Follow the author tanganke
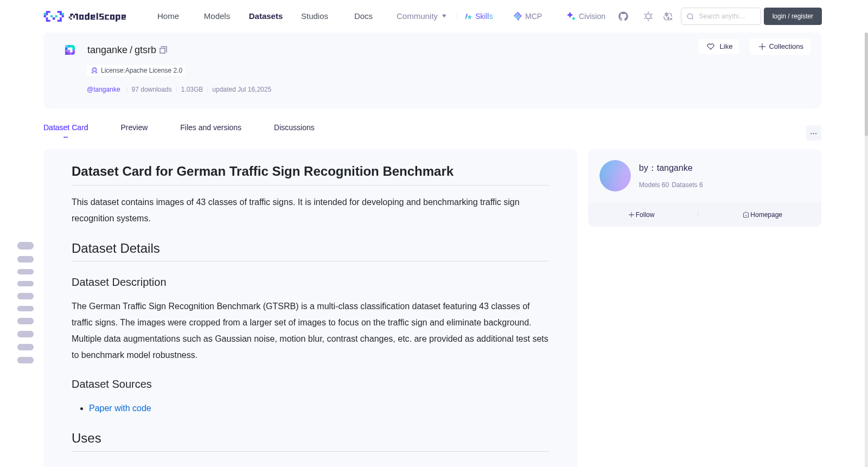This screenshot has width=868, height=467. (642, 215)
